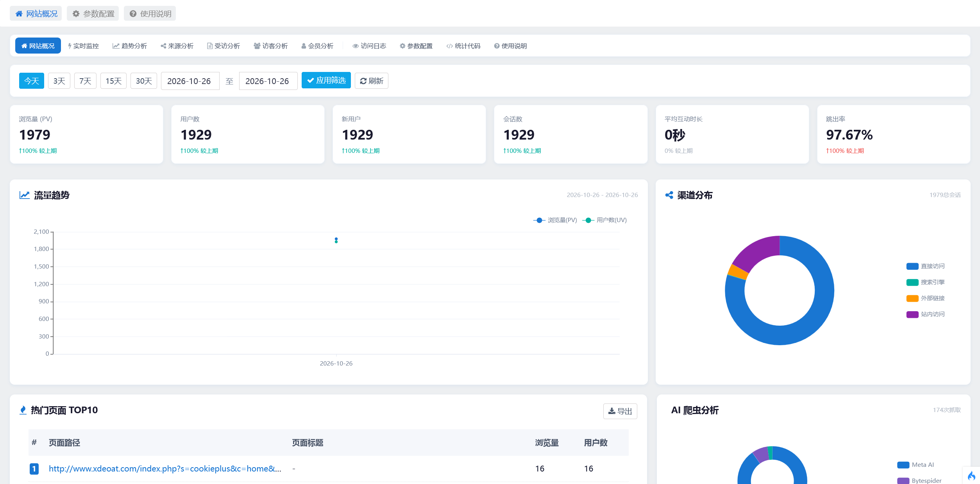Open 来源分析 navigation item

pos(177,46)
